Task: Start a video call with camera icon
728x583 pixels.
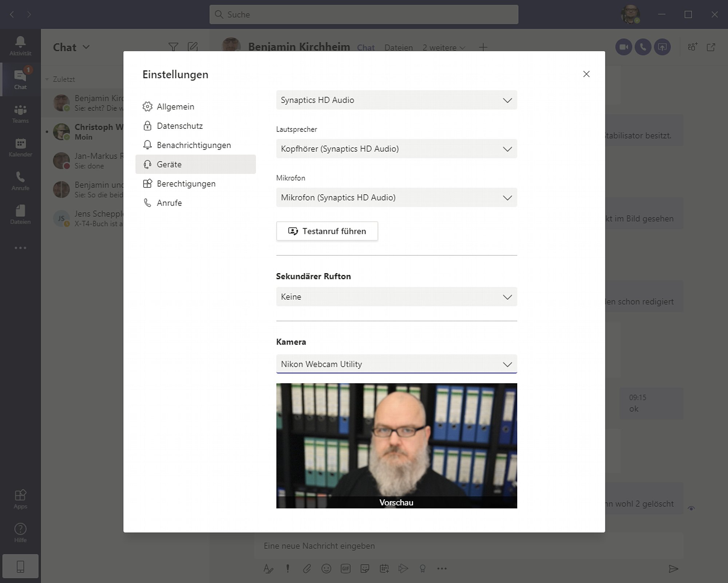Action: click(624, 47)
